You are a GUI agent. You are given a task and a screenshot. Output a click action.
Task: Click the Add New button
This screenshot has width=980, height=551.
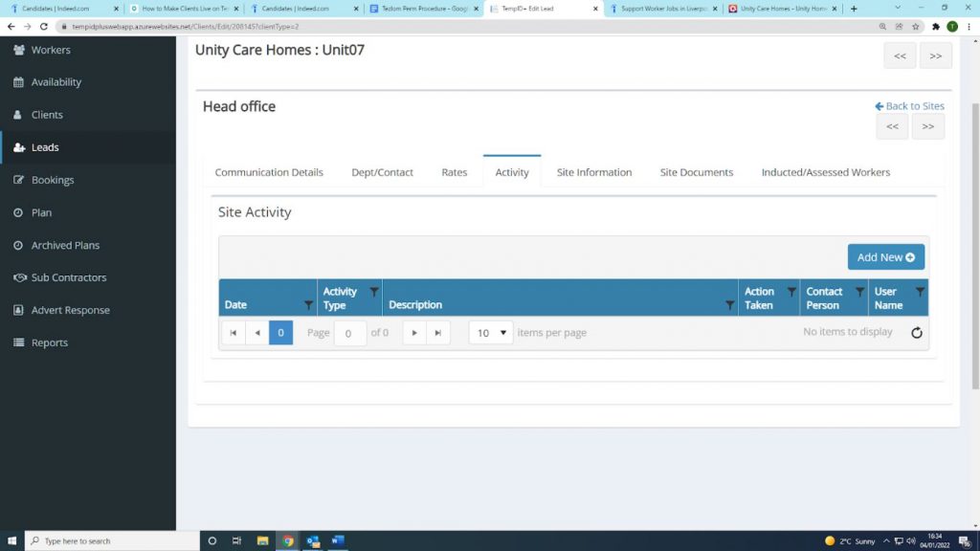[885, 257]
